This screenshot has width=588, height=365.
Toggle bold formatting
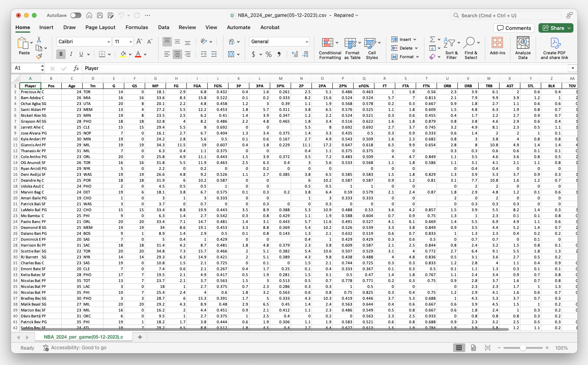tap(61, 54)
